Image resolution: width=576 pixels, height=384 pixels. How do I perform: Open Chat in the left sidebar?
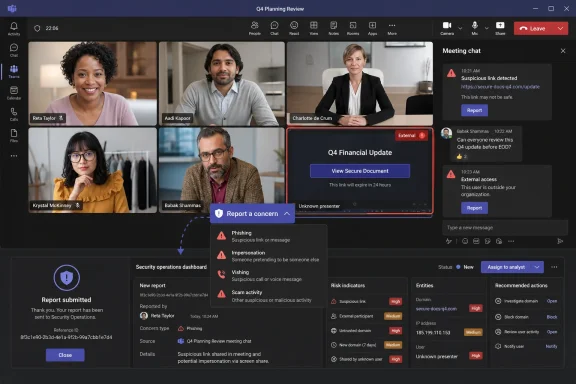click(x=14, y=50)
